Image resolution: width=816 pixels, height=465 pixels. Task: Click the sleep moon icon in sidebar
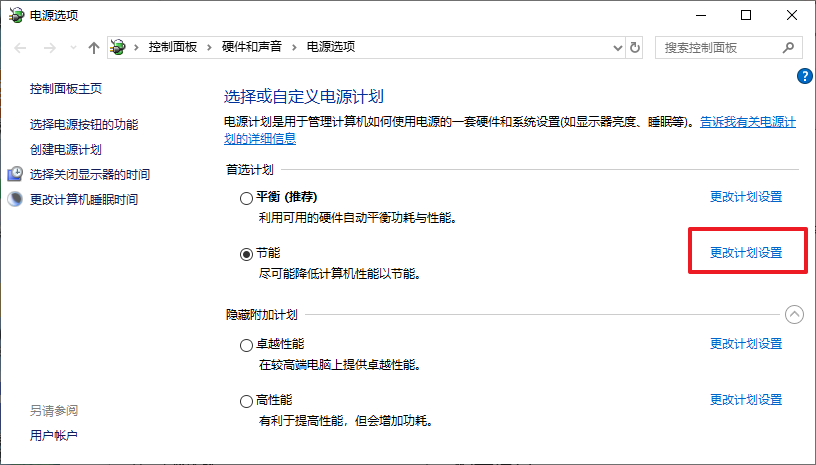click(x=15, y=199)
